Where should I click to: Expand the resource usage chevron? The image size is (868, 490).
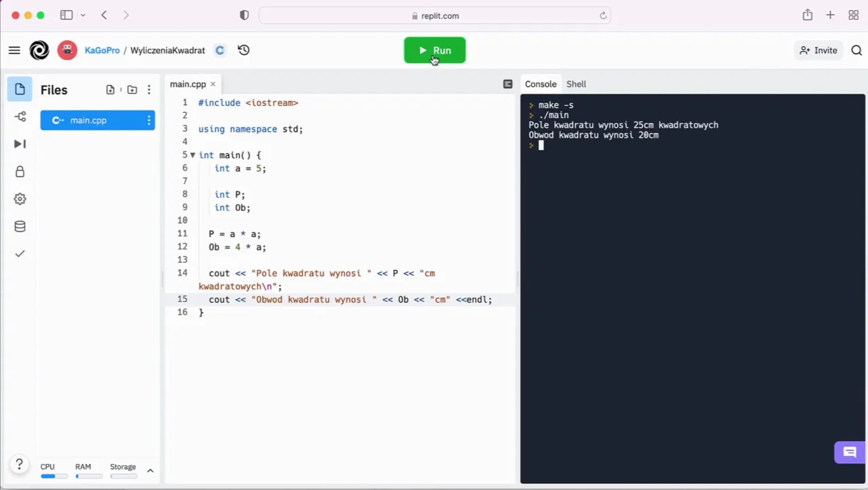coord(150,470)
